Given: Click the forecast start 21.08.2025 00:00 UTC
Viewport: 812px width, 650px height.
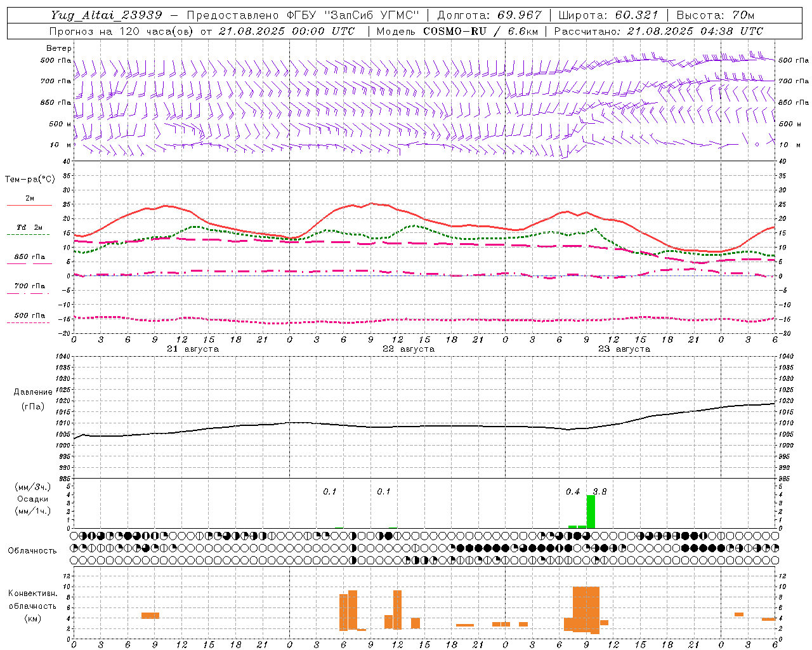Looking at the screenshot, I should (287, 31).
